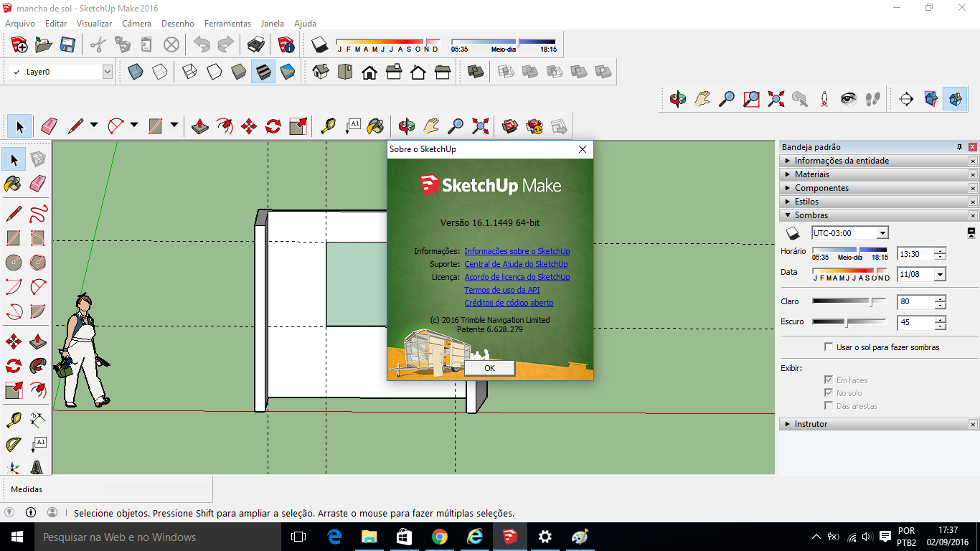Switch to X-ray face style
This screenshot has width=980, height=551.
[x=136, y=72]
